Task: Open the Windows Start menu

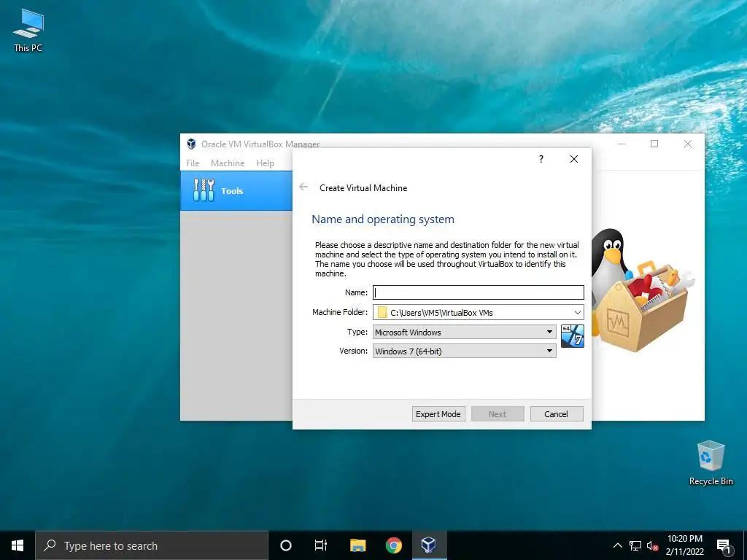Action: 18,545
